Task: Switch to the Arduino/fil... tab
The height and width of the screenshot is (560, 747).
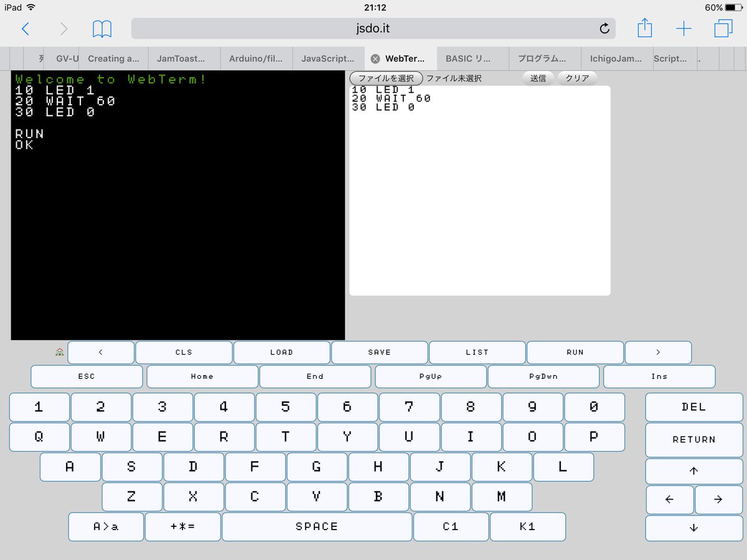Action: [256, 58]
